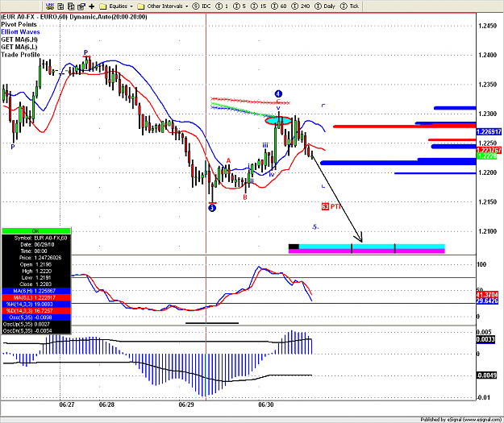504x423 pixels.
Task: Click the fourth toolbar icon with overlapping windows
Action: pos(81,6)
